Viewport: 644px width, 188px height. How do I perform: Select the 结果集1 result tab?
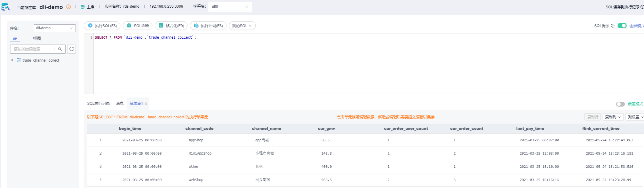[136, 103]
